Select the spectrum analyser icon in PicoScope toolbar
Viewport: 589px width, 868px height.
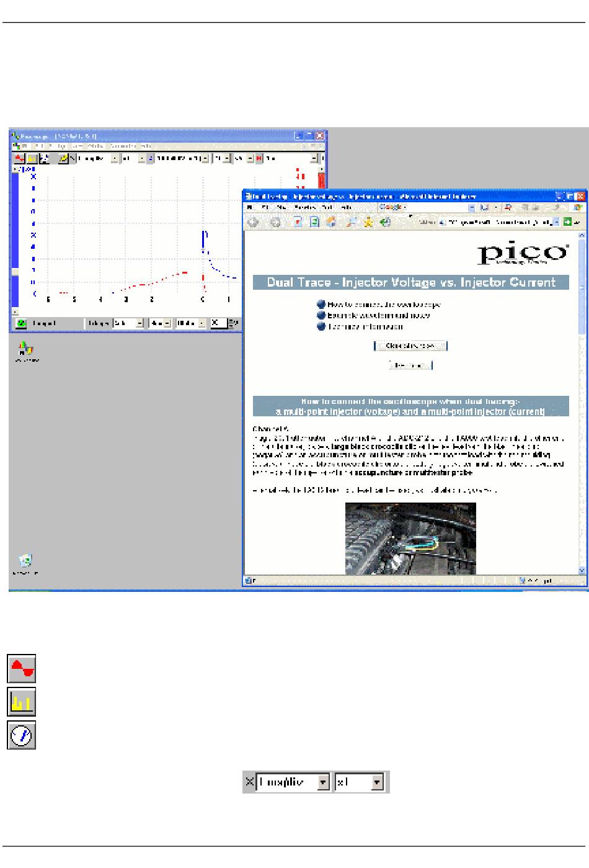(32, 158)
